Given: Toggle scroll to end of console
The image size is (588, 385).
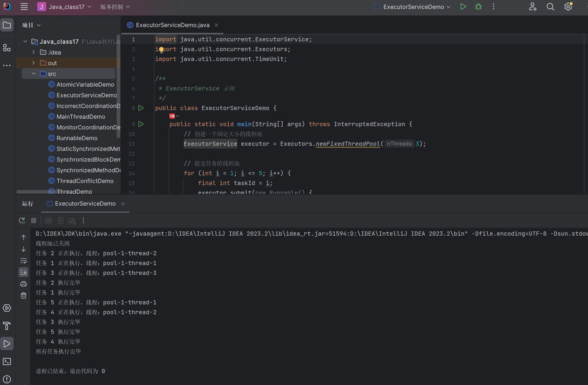Looking at the screenshot, I should coord(24,272).
